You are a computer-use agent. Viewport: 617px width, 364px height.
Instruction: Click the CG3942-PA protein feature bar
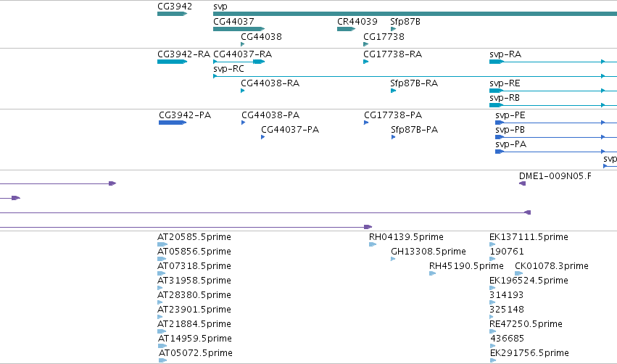[173, 123]
